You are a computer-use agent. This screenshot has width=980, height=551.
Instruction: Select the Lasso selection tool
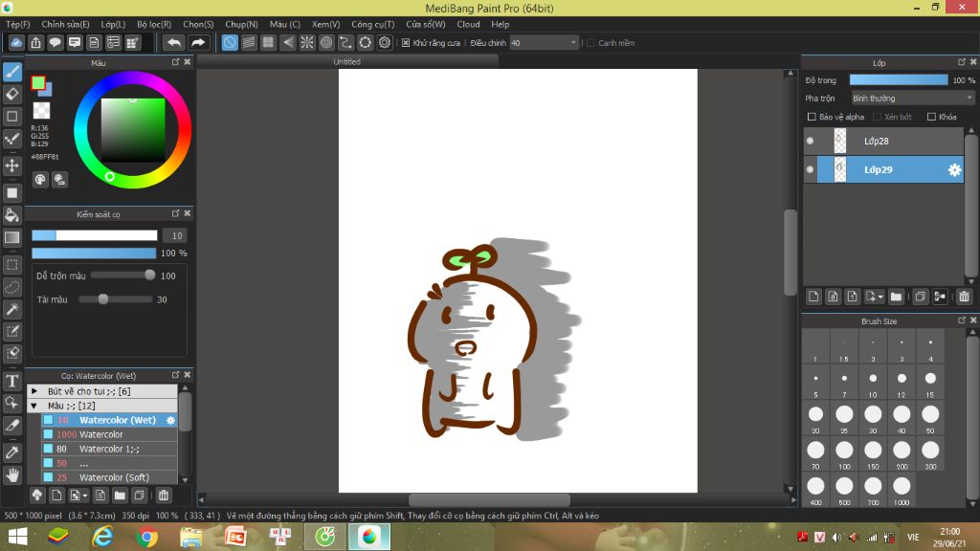[x=12, y=287]
